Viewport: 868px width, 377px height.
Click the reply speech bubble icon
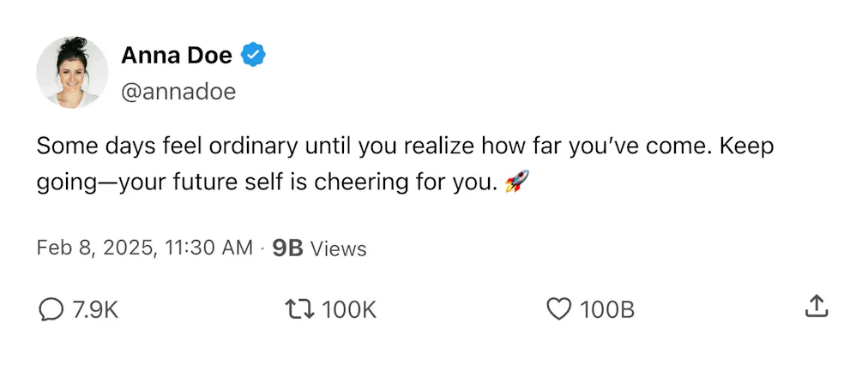[51, 309]
